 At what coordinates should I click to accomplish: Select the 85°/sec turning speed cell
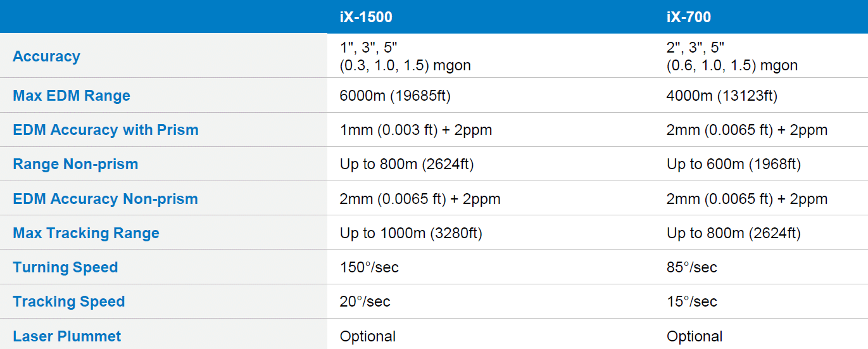(x=692, y=267)
